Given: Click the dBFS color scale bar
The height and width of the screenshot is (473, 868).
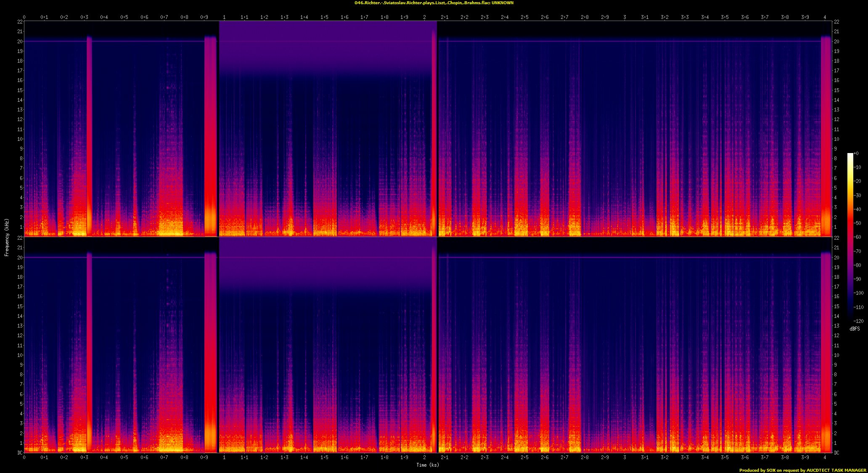Looking at the screenshot, I should pos(850,237).
